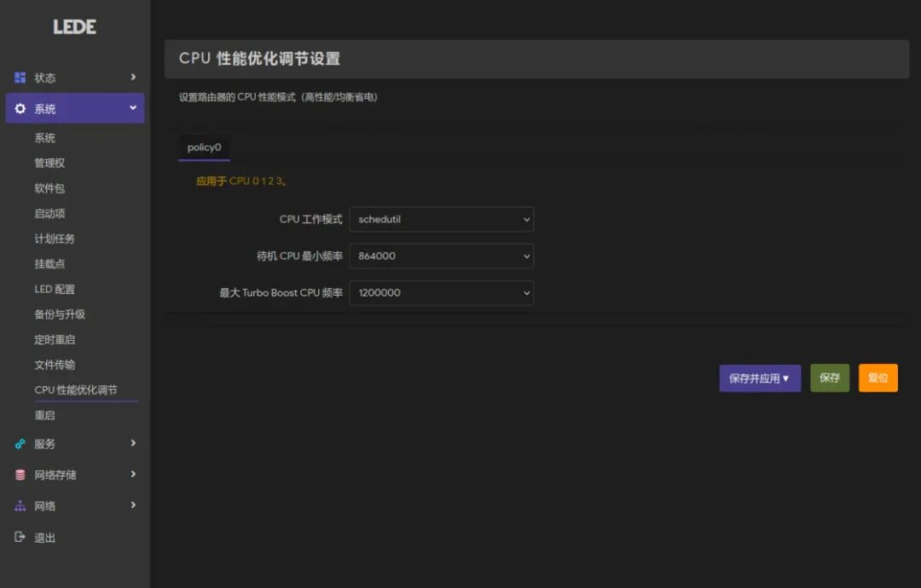Open the 待机 CPU 最小频率 dropdown

coord(442,256)
